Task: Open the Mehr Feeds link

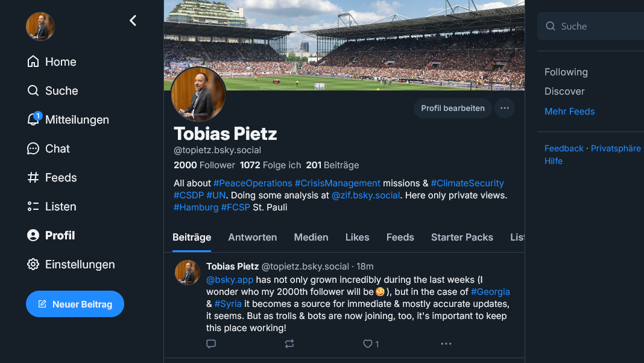Action: tap(569, 112)
